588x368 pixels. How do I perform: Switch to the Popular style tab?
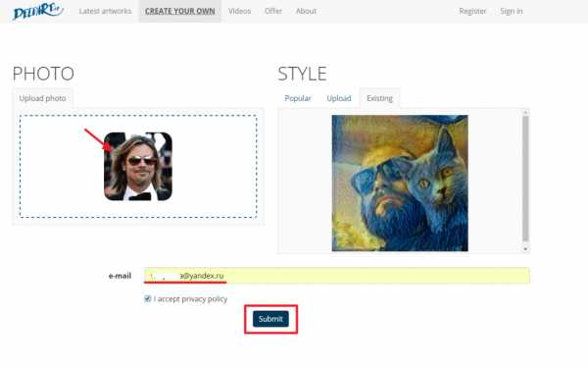298,98
